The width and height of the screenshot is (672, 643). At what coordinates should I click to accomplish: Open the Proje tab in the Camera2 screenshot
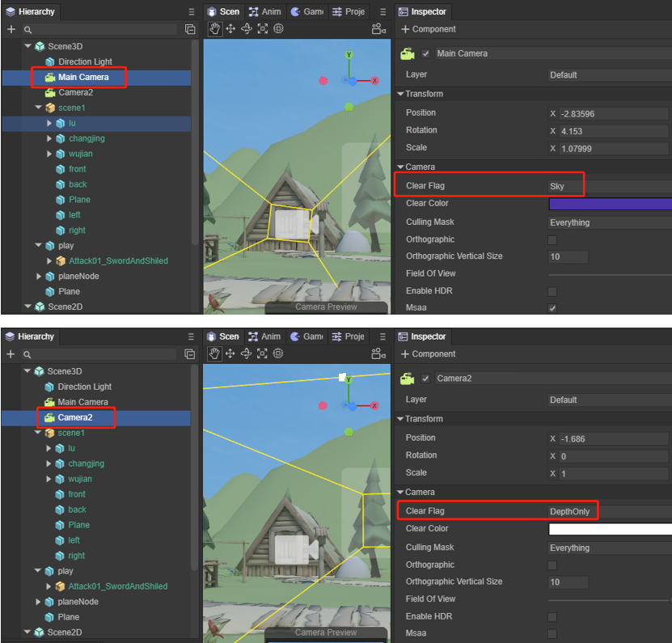349,336
